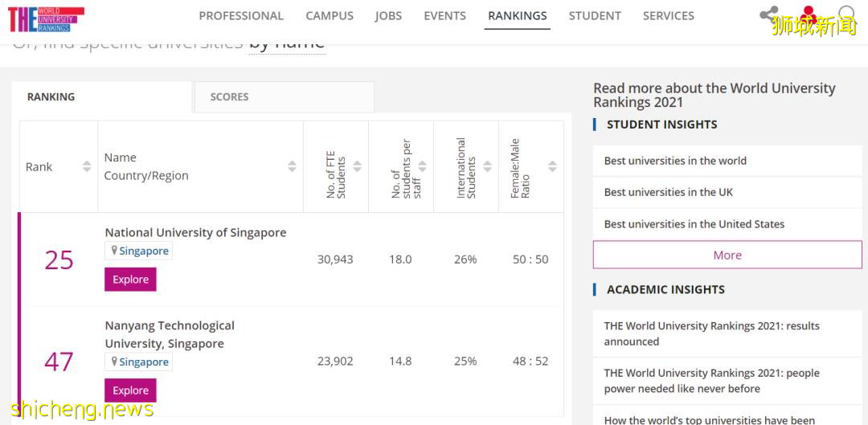Sort by Female:Male Ratio arrows
The width and height of the screenshot is (868, 425).
click(552, 166)
